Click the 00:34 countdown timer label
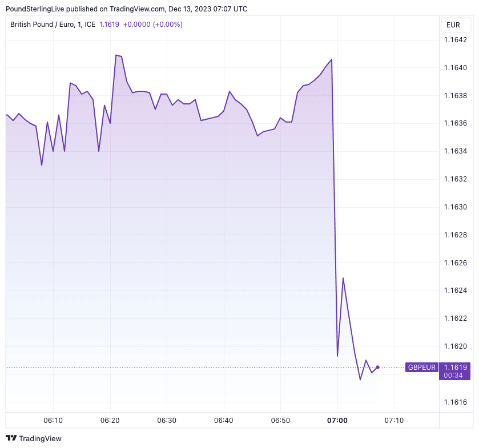Viewport: 479px width, 448px height. [453, 376]
